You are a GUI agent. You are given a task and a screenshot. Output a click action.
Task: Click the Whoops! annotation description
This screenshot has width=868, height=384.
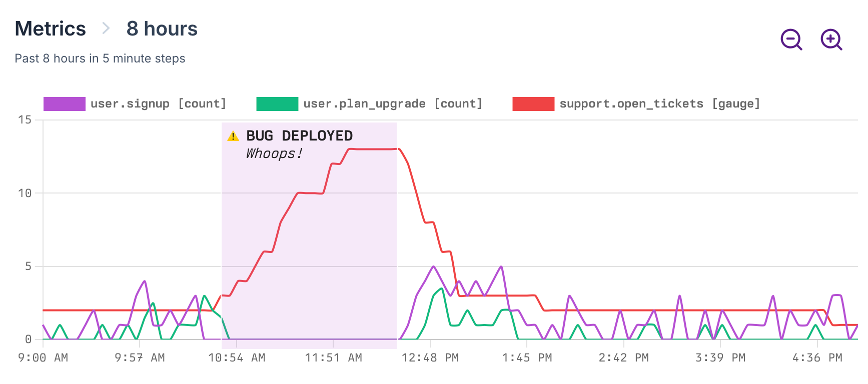pyautogui.click(x=274, y=153)
